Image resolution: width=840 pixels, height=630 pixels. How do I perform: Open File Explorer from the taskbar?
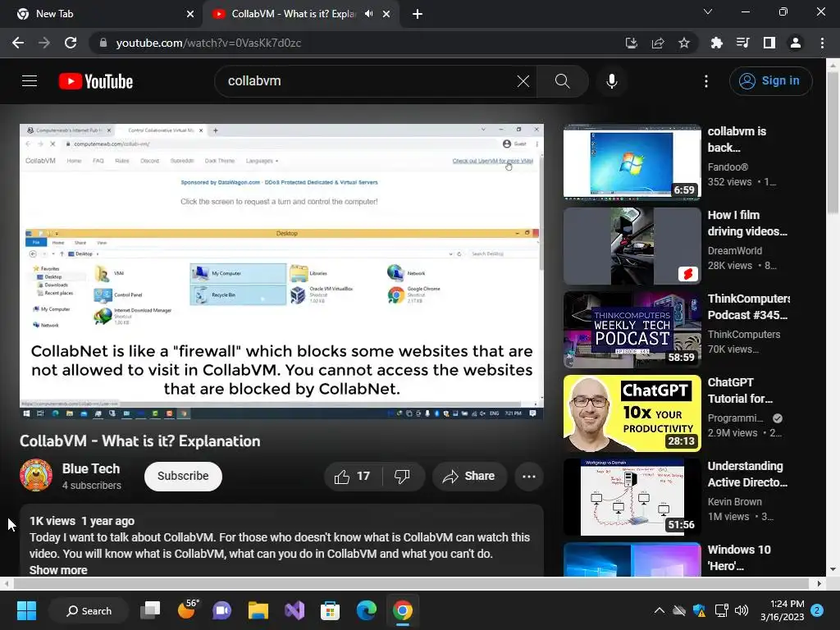(x=258, y=610)
